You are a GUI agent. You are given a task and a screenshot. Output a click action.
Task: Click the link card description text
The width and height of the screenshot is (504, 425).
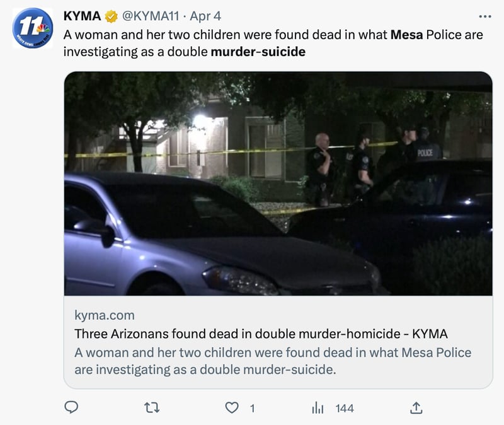273,361
